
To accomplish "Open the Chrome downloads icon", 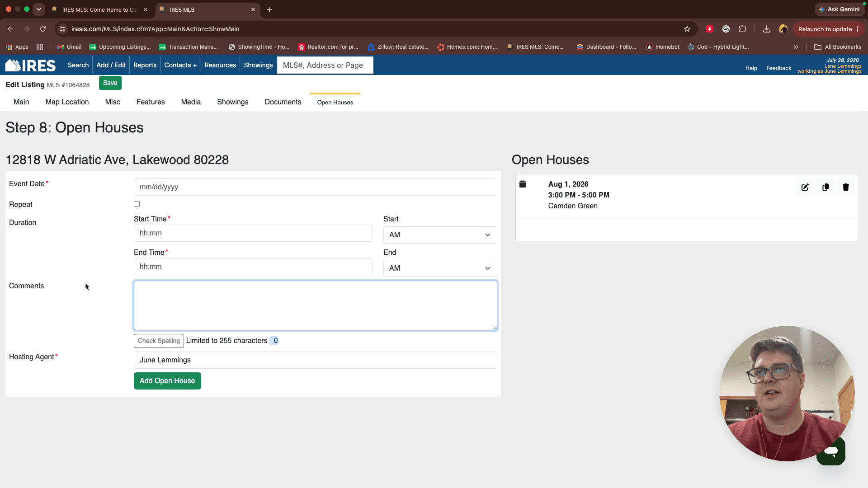I will 767,29.
